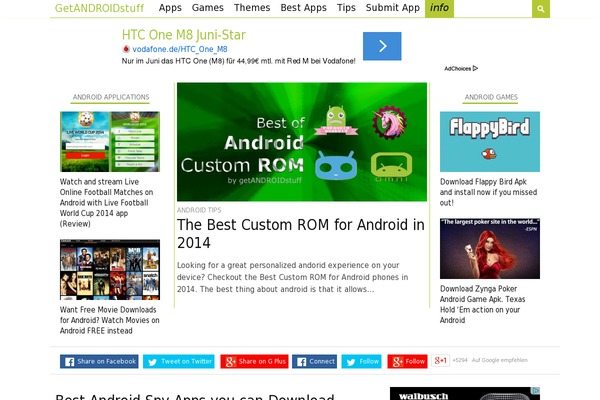600x400 pixels.
Task: Open the ANDROID GAMES section heading
Action: (x=491, y=97)
